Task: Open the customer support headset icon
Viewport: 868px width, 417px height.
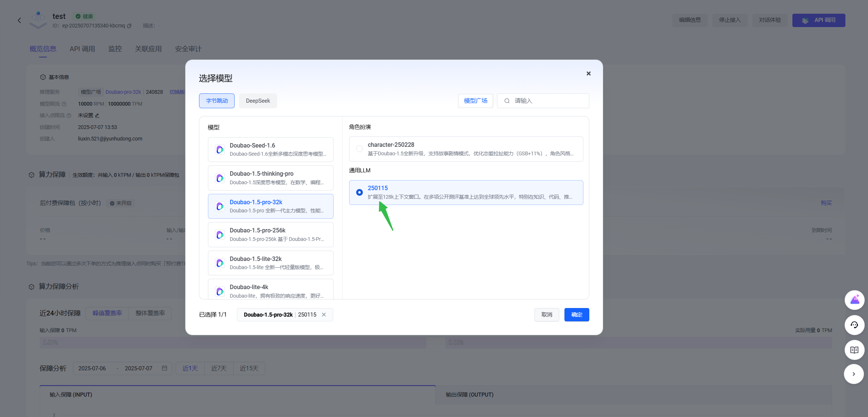Action: pos(854,325)
